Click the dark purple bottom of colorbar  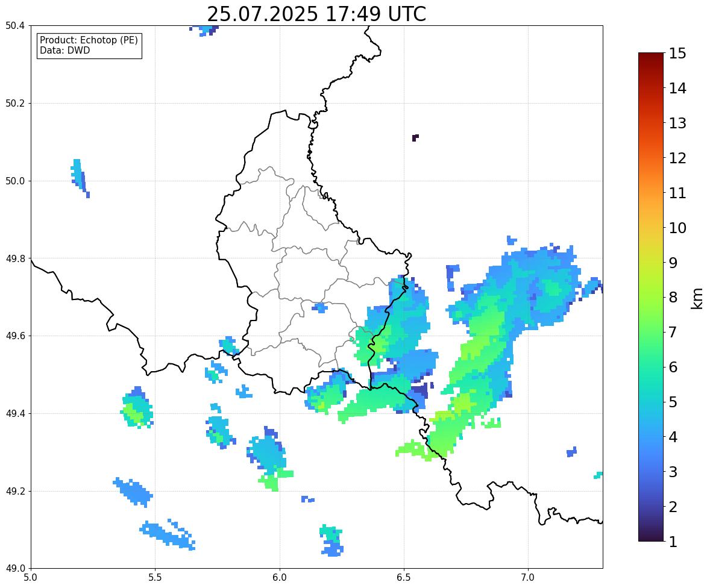[651, 537]
